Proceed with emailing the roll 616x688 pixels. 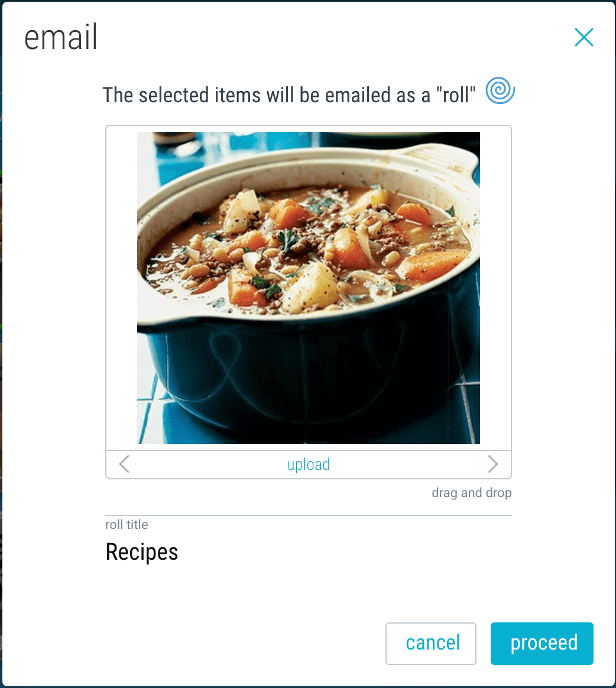542,643
